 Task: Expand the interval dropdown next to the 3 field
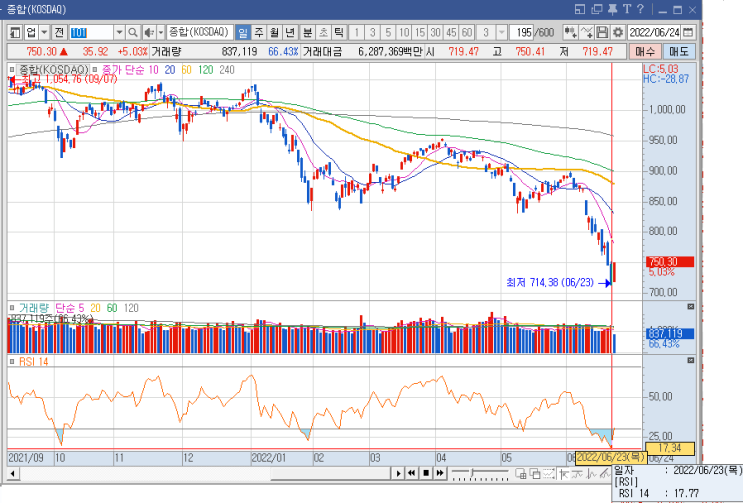coord(502,32)
